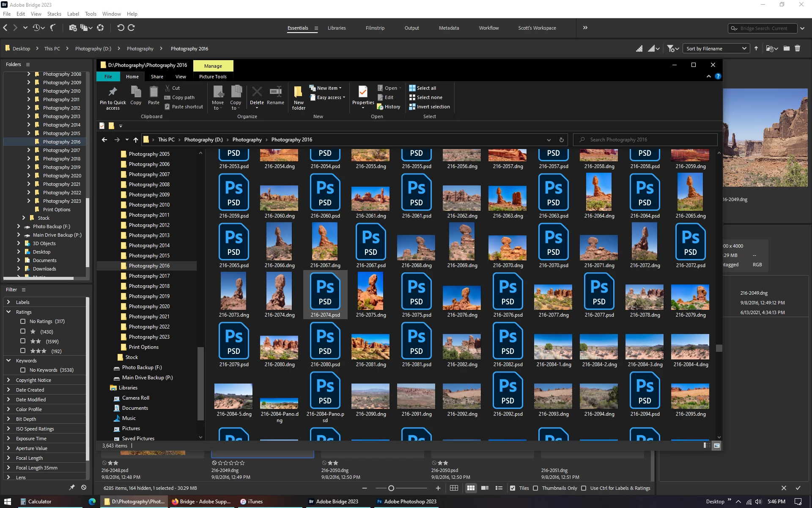Switch Bridge to details view icon
Screen dimensions: 812x508
point(485,488)
